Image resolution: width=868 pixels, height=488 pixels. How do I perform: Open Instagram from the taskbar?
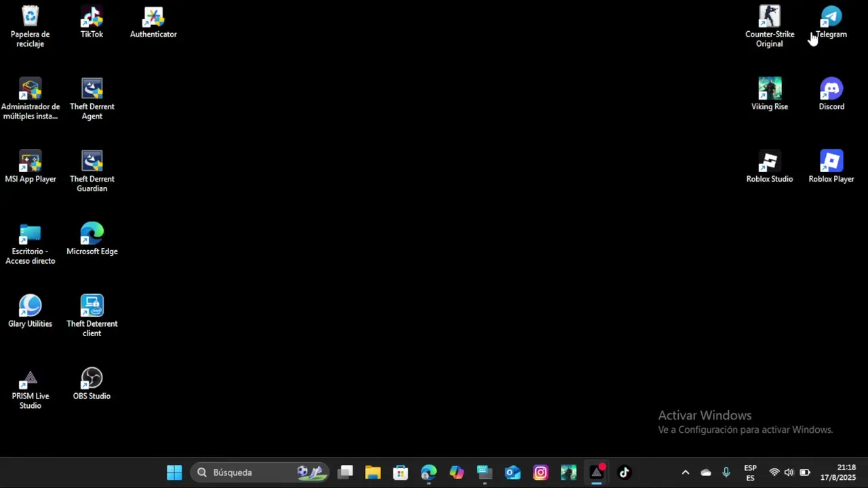click(540, 472)
